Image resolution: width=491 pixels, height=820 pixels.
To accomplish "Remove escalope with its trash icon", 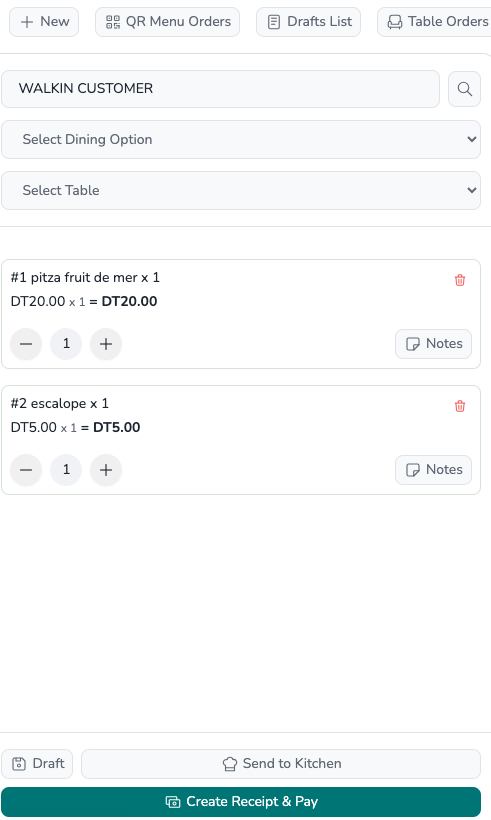I will 460,406.
